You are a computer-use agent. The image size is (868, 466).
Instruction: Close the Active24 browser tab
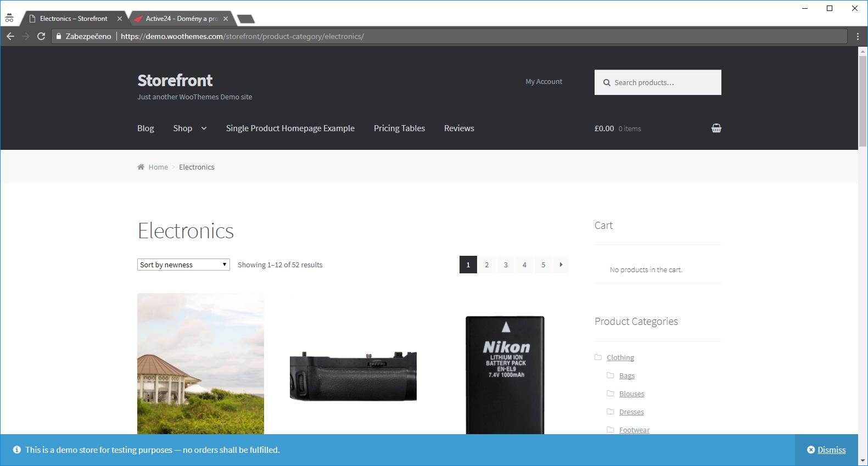point(226,19)
